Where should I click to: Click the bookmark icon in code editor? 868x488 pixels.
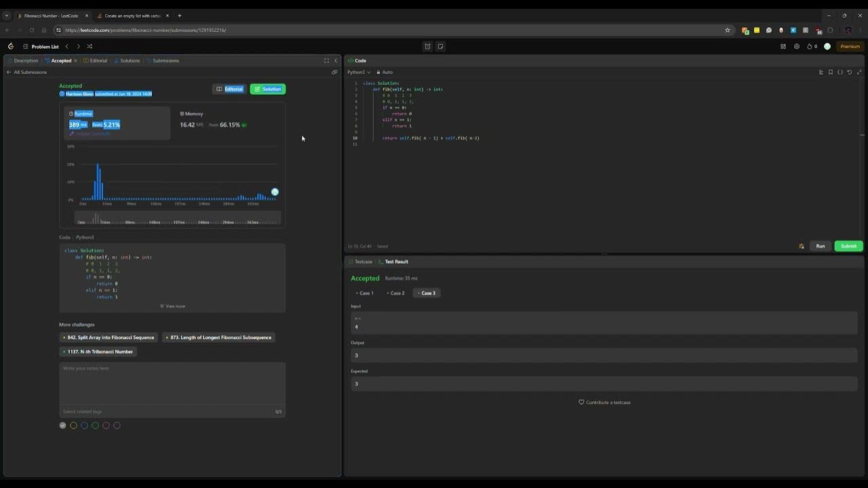pyautogui.click(x=831, y=72)
